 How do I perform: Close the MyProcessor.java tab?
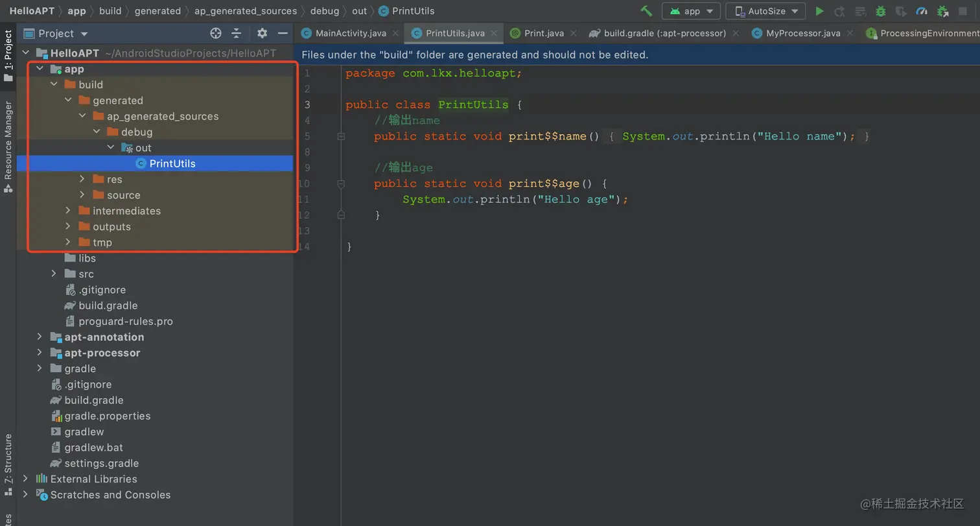click(x=850, y=33)
